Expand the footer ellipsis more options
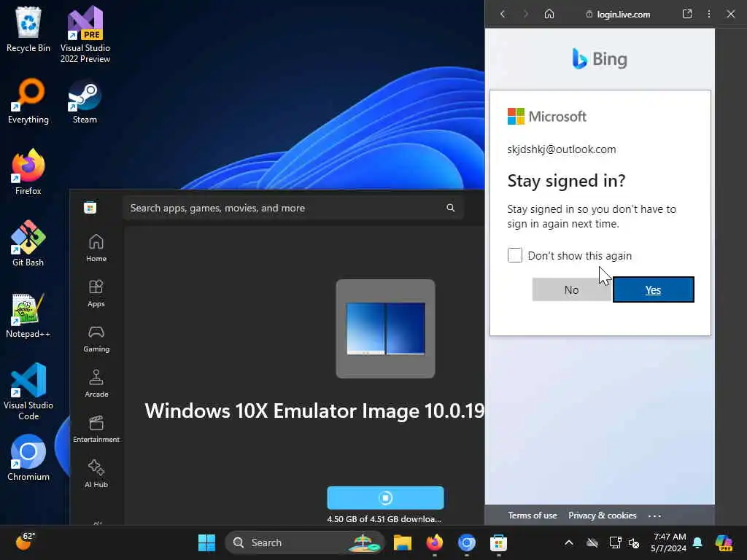747x560 pixels. click(654, 516)
